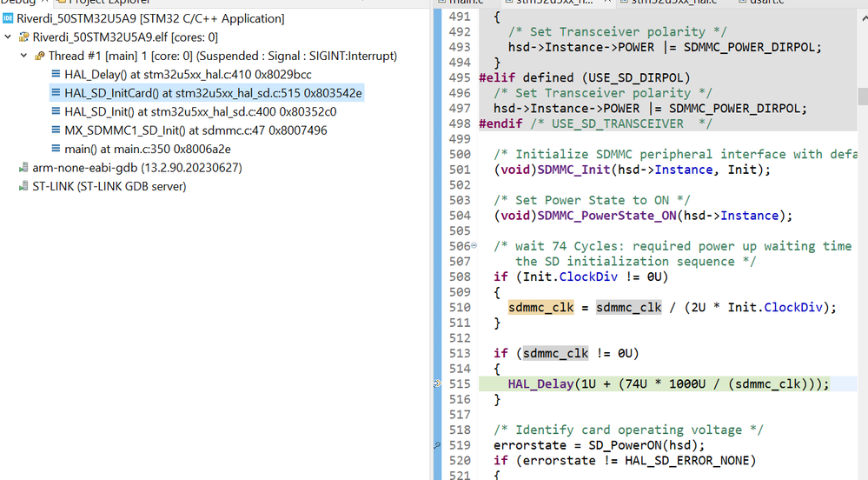Click the thread icon beside Thread #1

39,56
